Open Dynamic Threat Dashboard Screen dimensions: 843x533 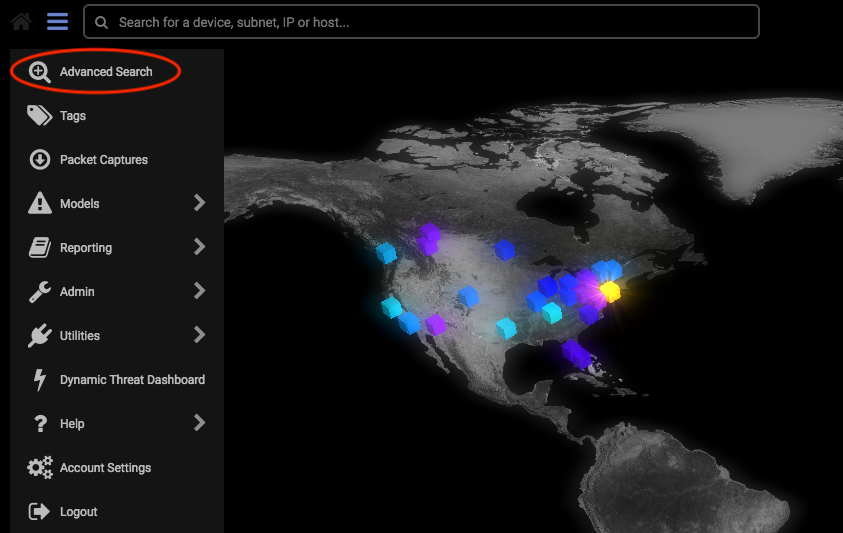[x=132, y=380]
